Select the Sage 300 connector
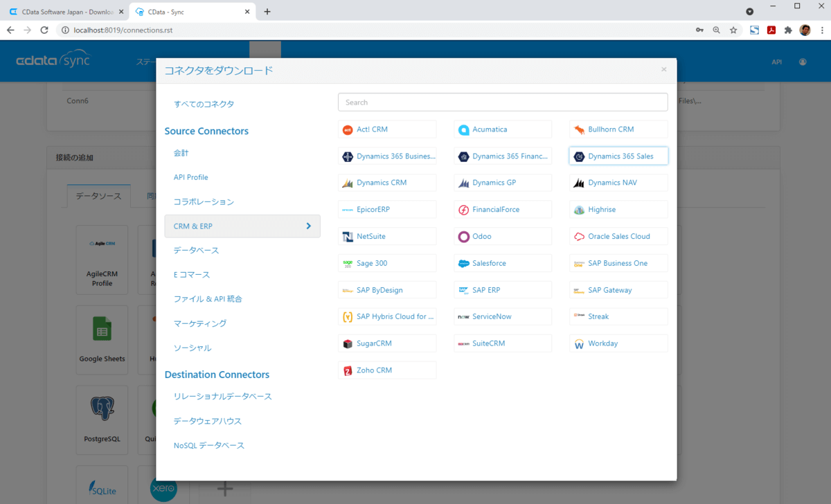Image resolution: width=831 pixels, height=504 pixels. 387,263
